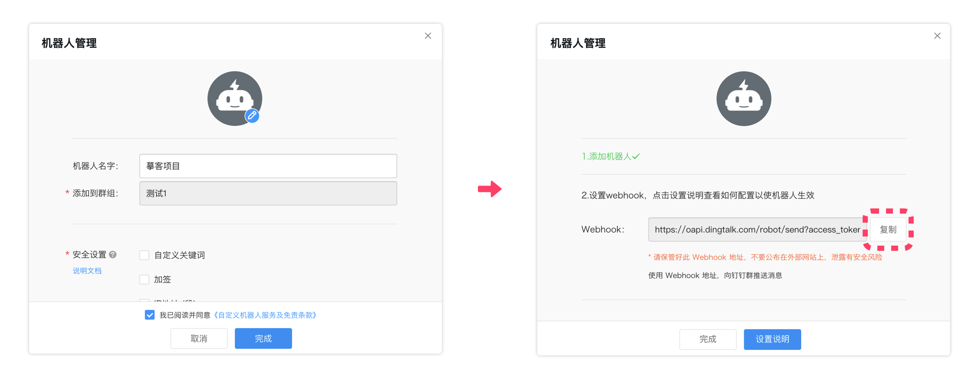Click the help question mark beside 安全设置
This screenshot has height=384, width=980.
[x=113, y=254]
